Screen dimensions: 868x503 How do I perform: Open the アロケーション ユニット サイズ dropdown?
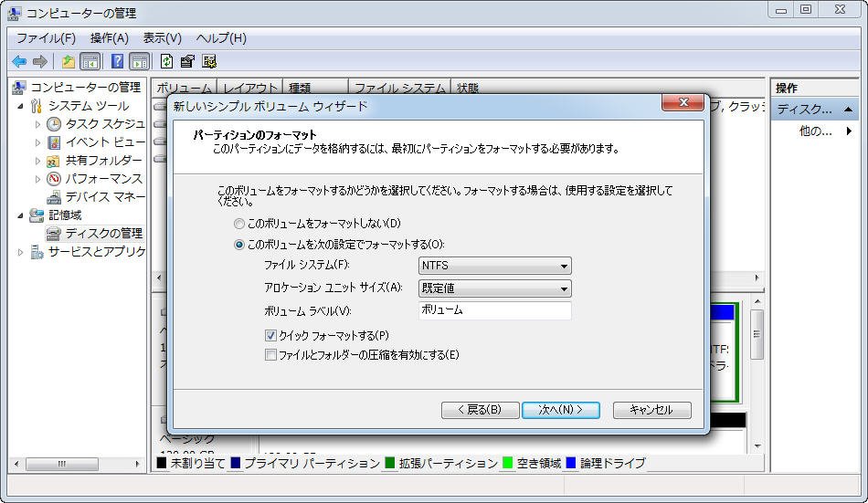point(495,288)
